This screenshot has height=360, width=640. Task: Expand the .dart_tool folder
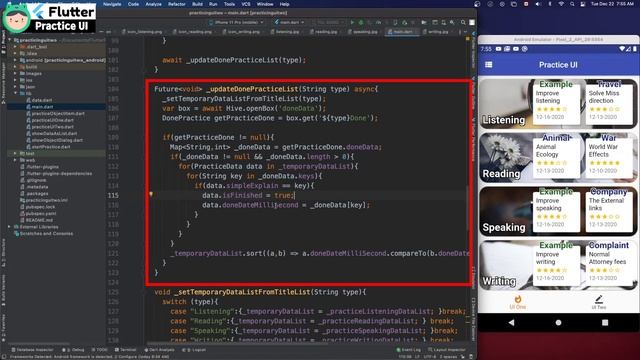(16, 47)
